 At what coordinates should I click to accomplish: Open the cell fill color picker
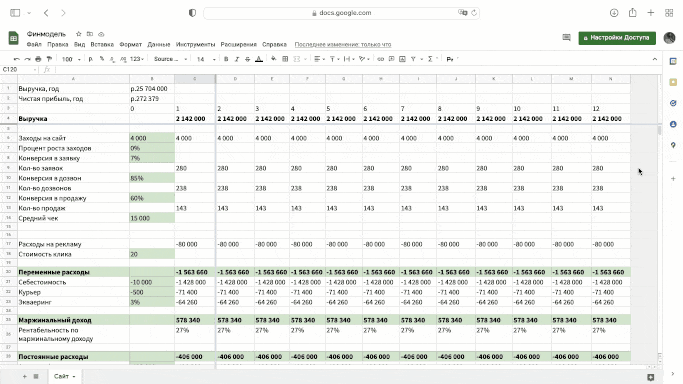274,59
